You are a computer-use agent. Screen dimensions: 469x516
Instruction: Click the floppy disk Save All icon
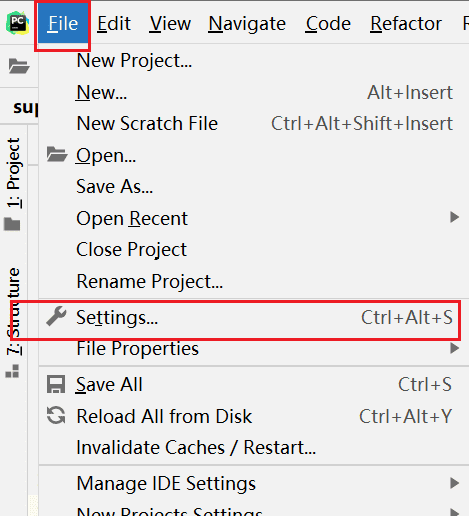coord(56,384)
